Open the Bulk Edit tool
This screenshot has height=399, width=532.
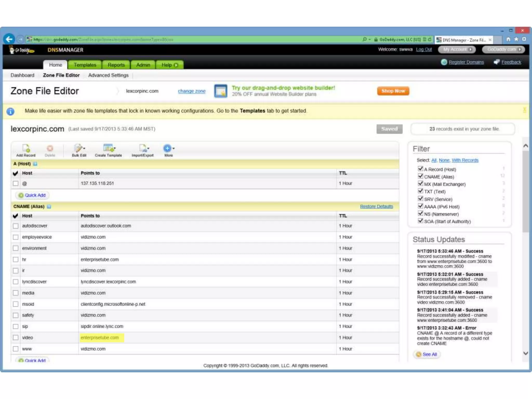[79, 149]
